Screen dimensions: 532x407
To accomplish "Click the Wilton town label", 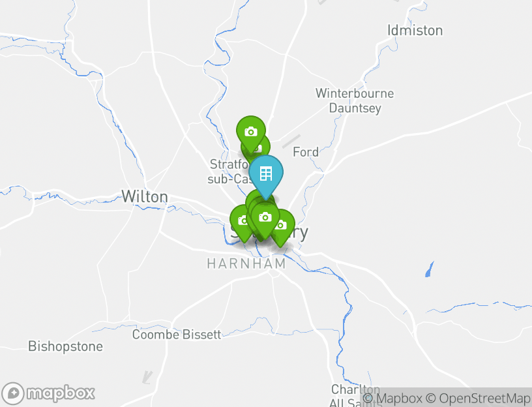I will 145,196.
